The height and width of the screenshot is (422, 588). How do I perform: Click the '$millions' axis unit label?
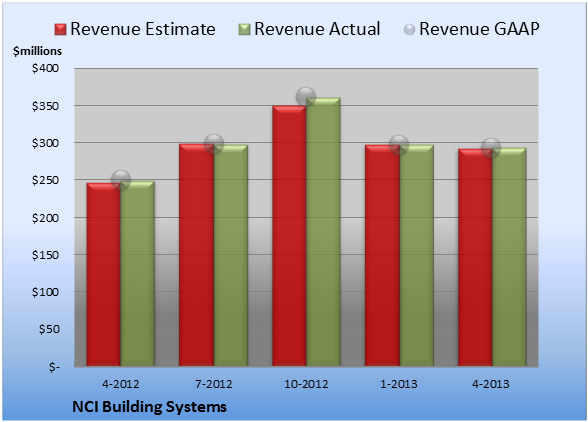click(x=37, y=51)
